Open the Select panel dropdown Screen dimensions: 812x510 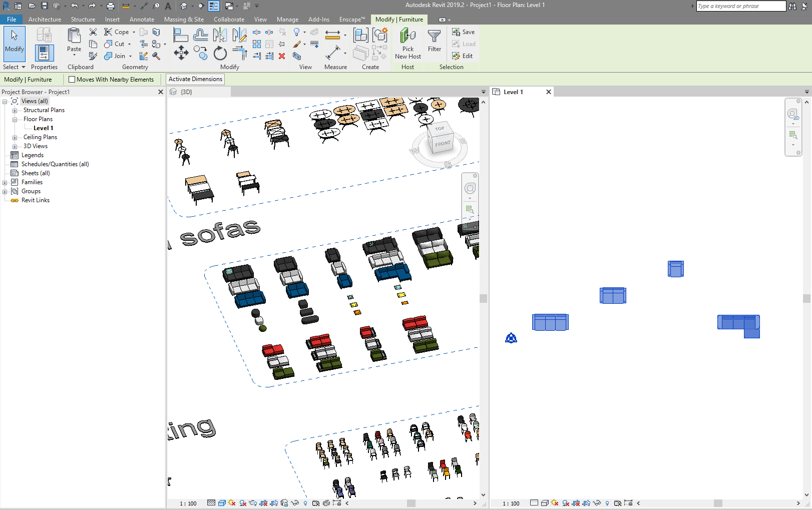point(14,67)
